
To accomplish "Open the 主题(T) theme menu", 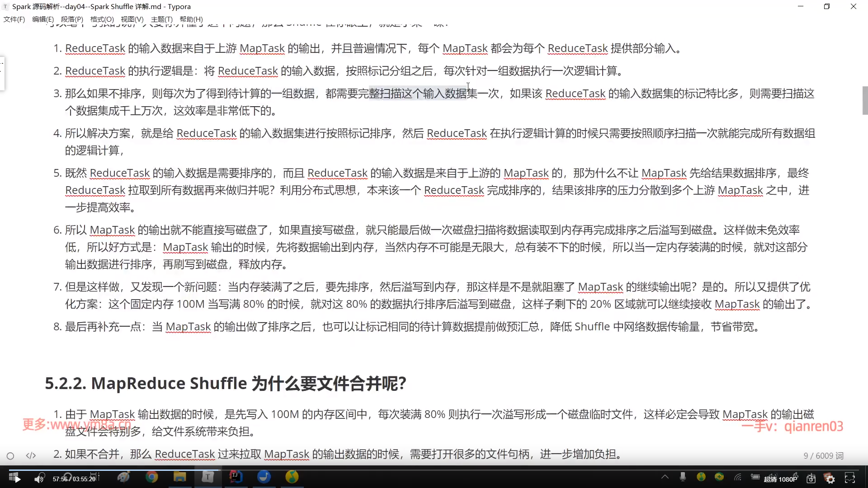I will [x=161, y=19].
